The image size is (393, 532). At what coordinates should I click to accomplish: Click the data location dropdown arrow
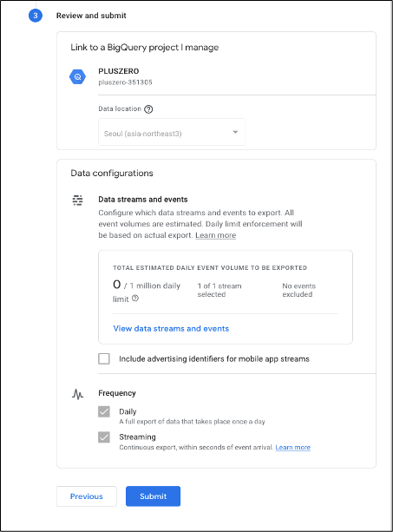coord(235,132)
